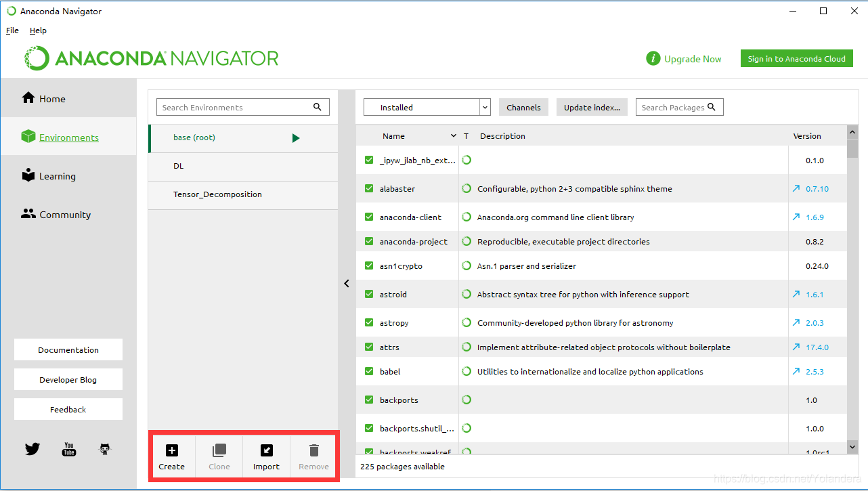Toggle the backports.shutil package checkbox

[369, 429]
